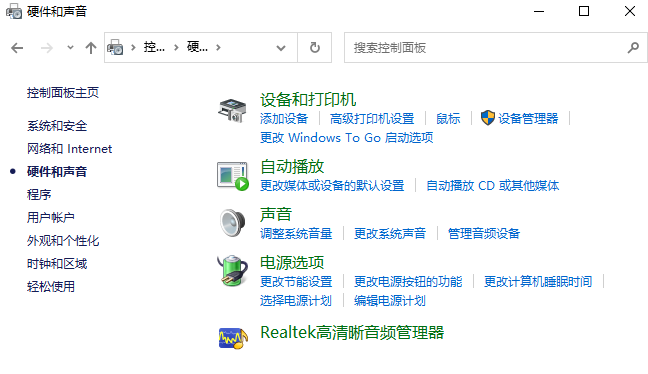
Task: Open 时钟和区域 category
Action: coord(57,264)
